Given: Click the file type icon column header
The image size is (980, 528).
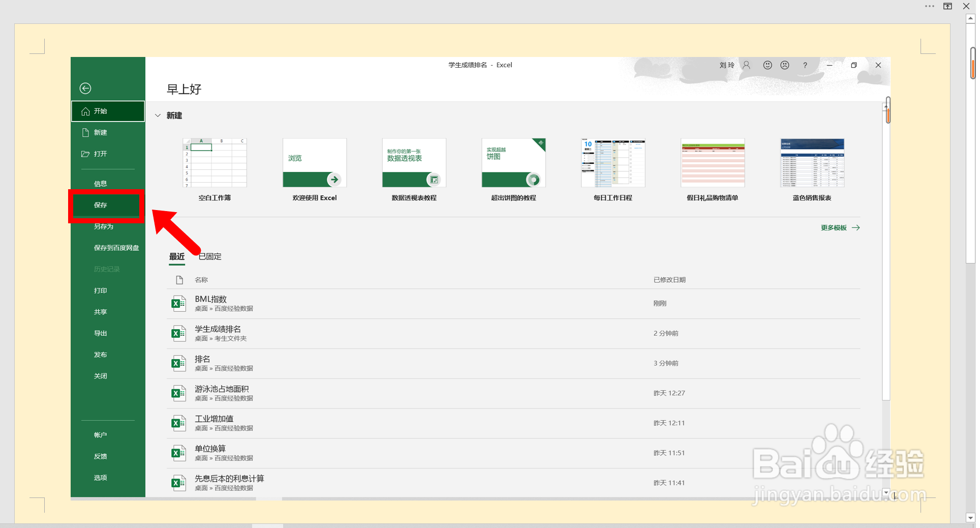Looking at the screenshot, I should [x=179, y=280].
